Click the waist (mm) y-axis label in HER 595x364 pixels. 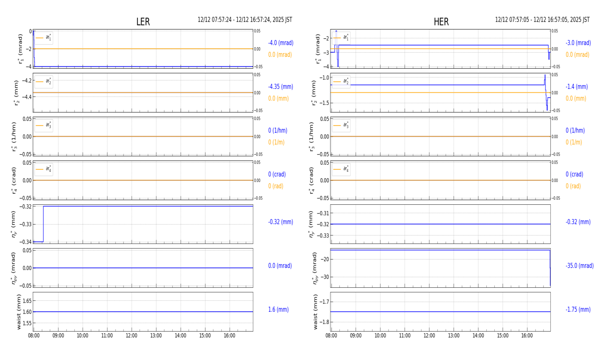coord(315,312)
